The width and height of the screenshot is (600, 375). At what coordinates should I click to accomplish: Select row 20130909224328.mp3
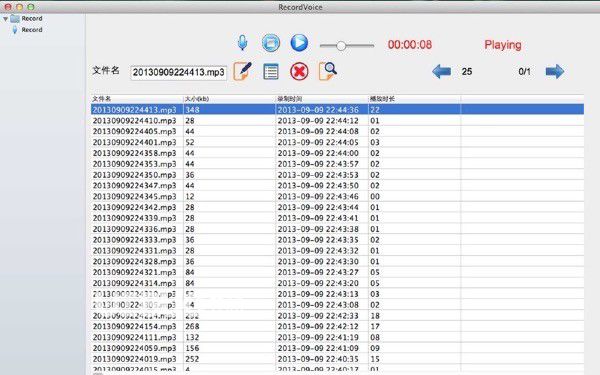(337, 261)
